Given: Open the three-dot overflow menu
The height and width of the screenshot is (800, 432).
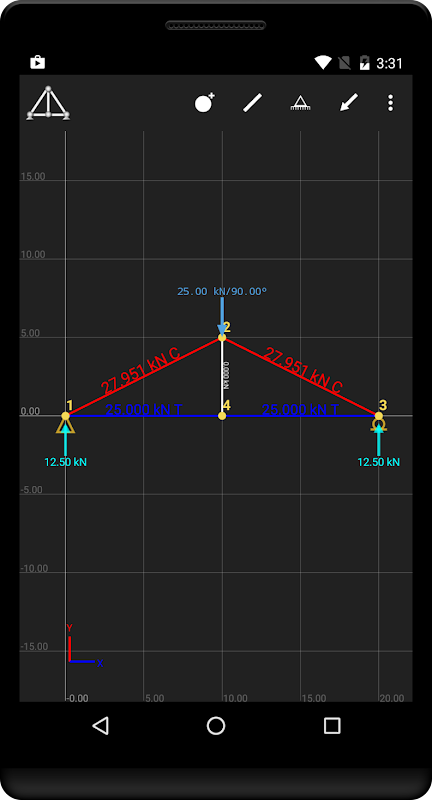Looking at the screenshot, I should [x=390, y=103].
